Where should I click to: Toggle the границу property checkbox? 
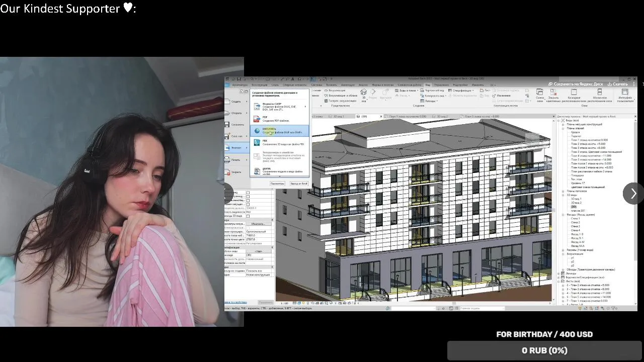248,197
